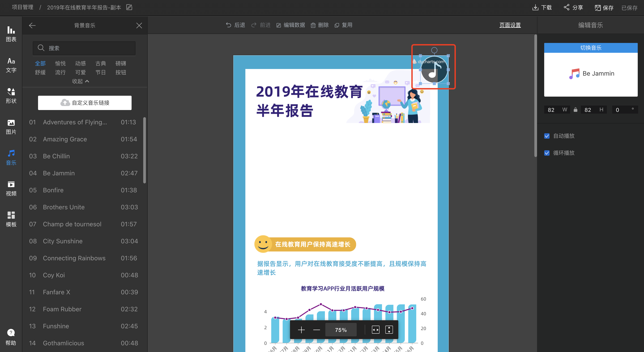Select track Be Chillin
644x352 pixels.
(83, 156)
